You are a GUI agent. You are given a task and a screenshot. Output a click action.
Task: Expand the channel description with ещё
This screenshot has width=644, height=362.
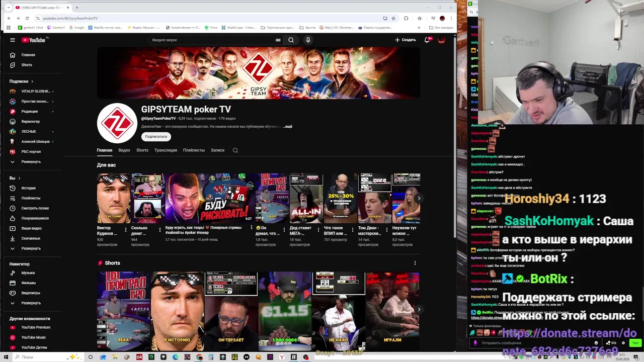pyautogui.click(x=288, y=126)
